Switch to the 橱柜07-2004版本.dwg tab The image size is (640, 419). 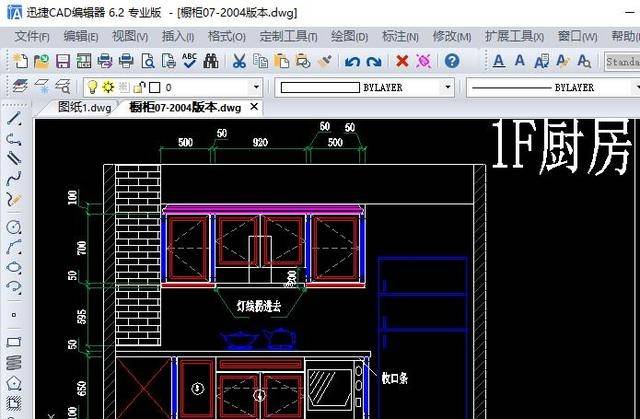tap(185, 107)
